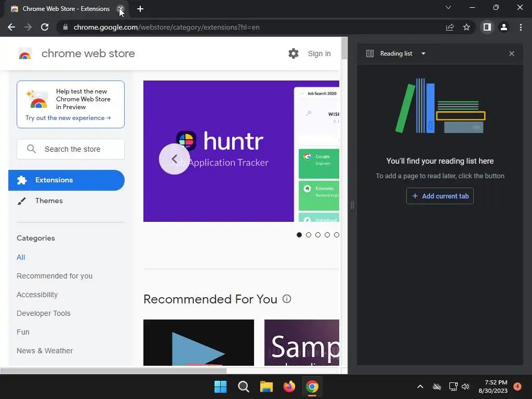The height and width of the screenshot is (399, 532).
Task: Click the Extensions puzzle piece icon
Action: [22, 180]
